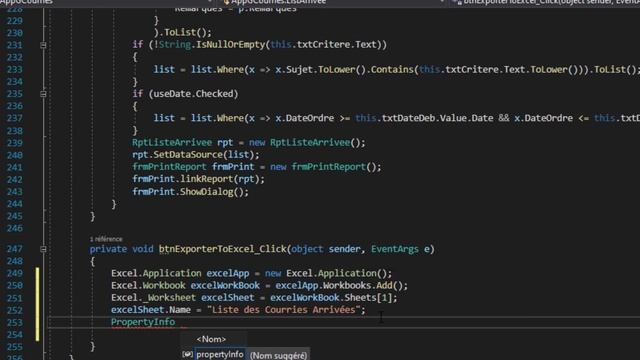Click the closing brace on line 255
Viewport: 640px width, 360px height.
tap(93, 347)
